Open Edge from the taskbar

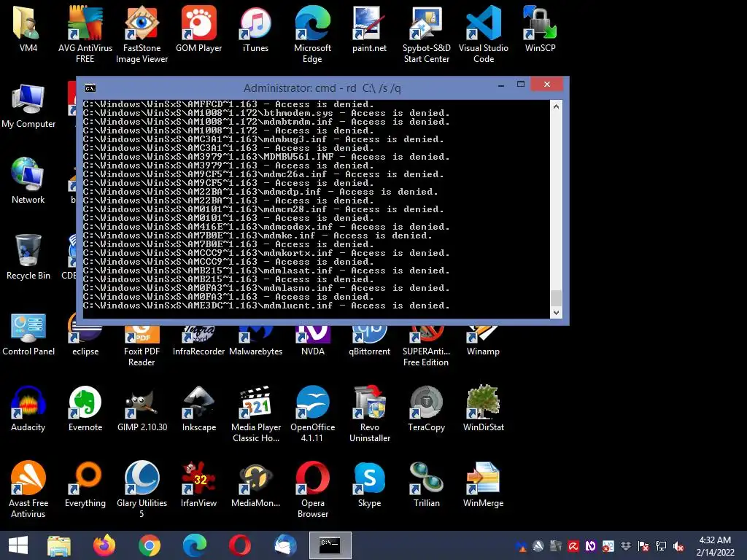point(194,545)
